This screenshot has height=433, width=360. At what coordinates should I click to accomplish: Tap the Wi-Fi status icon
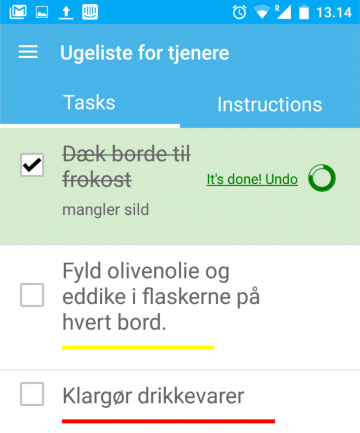pyautogui.click(x=262, y=13)
